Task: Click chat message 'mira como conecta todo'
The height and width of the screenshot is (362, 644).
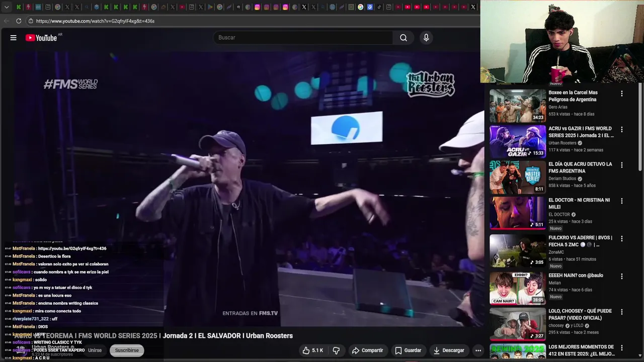Action: 58,311
